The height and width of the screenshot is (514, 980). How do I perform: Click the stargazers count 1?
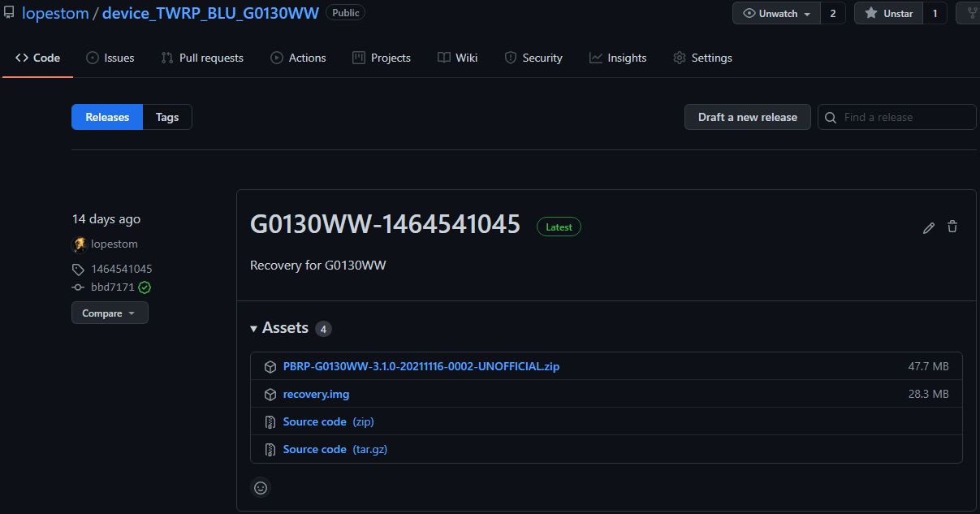click(935, 13)
